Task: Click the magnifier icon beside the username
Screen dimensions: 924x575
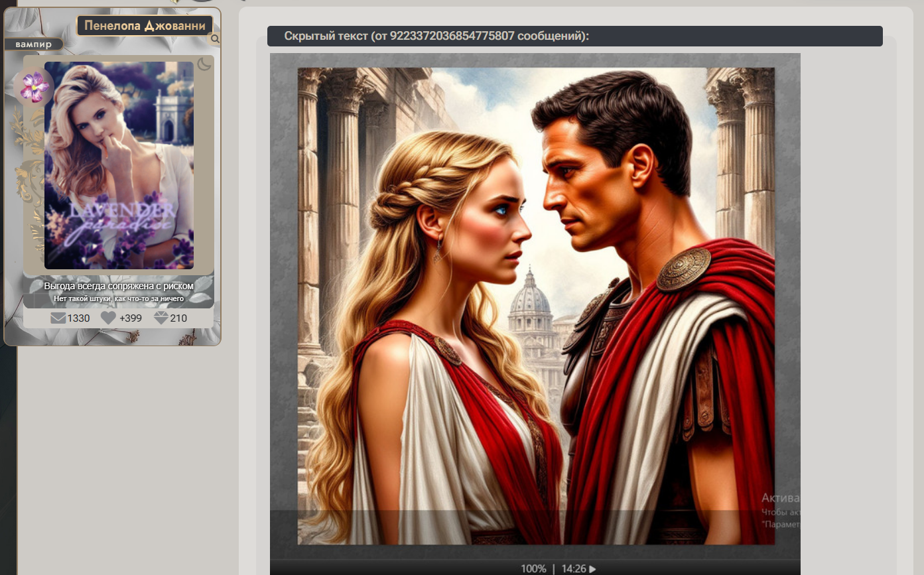Action: pos(215,39)
